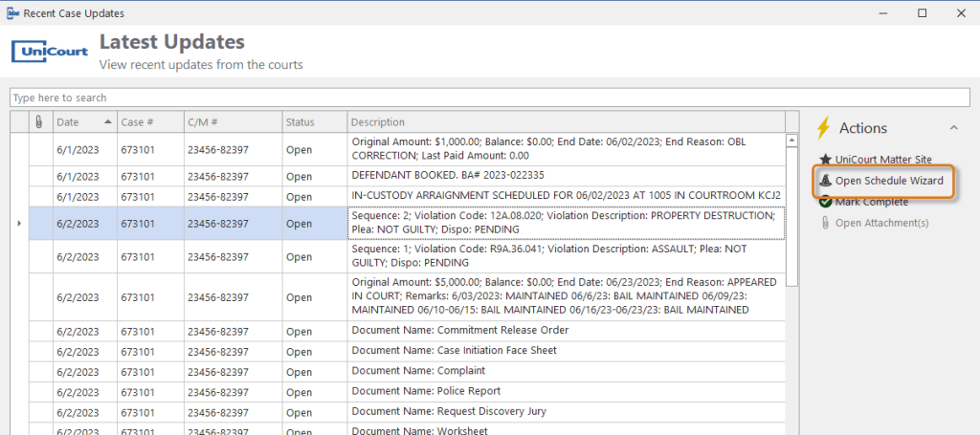Click the Latest Updates title
The image size is (980, 435).
point(172,42)
